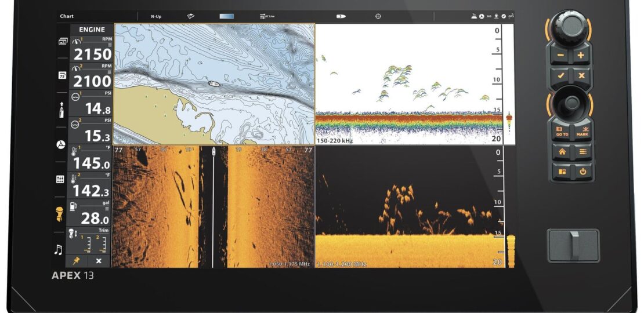The width and height of the screenshot is (644, 313).
Task: Open menu for engine 2 RPM tile
Action: pos(109,72)
